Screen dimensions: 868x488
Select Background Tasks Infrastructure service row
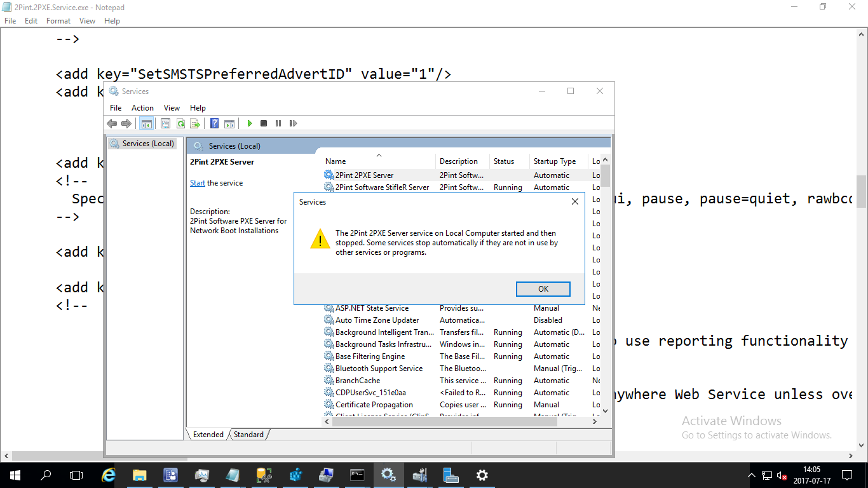tap(461, 344)
